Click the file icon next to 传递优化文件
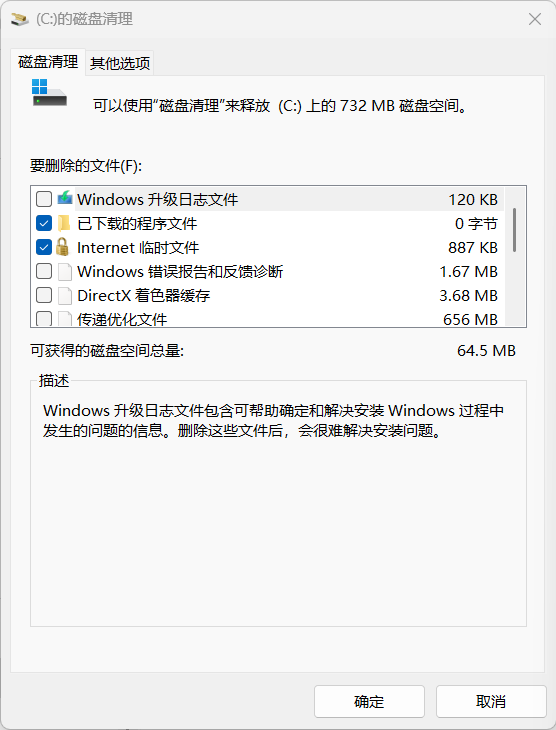The width and height of the screenshot is (556, 730). pos(65,319)
